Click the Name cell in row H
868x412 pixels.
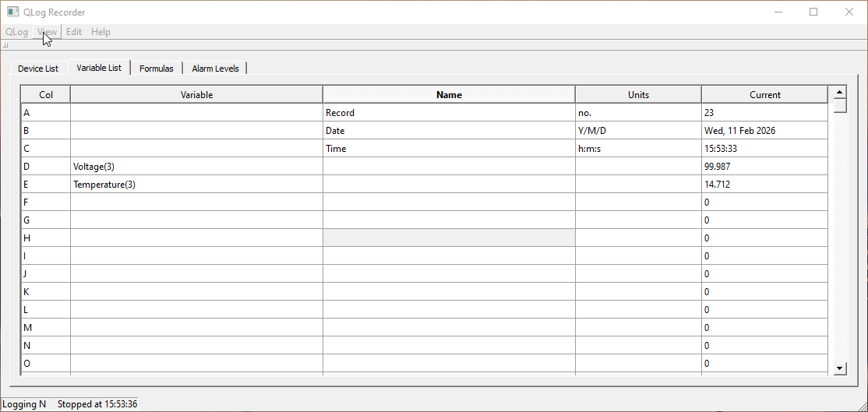(449, 238)
